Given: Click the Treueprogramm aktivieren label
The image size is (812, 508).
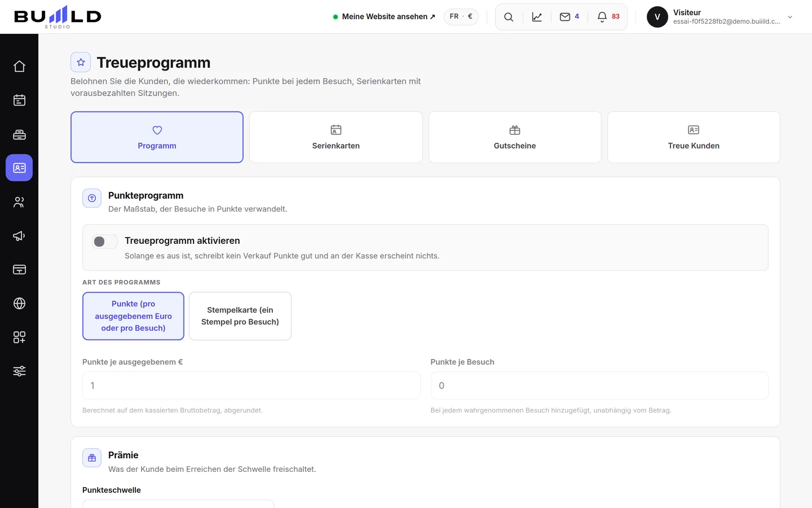Looking at the screenshot, I should coord(182,240).
